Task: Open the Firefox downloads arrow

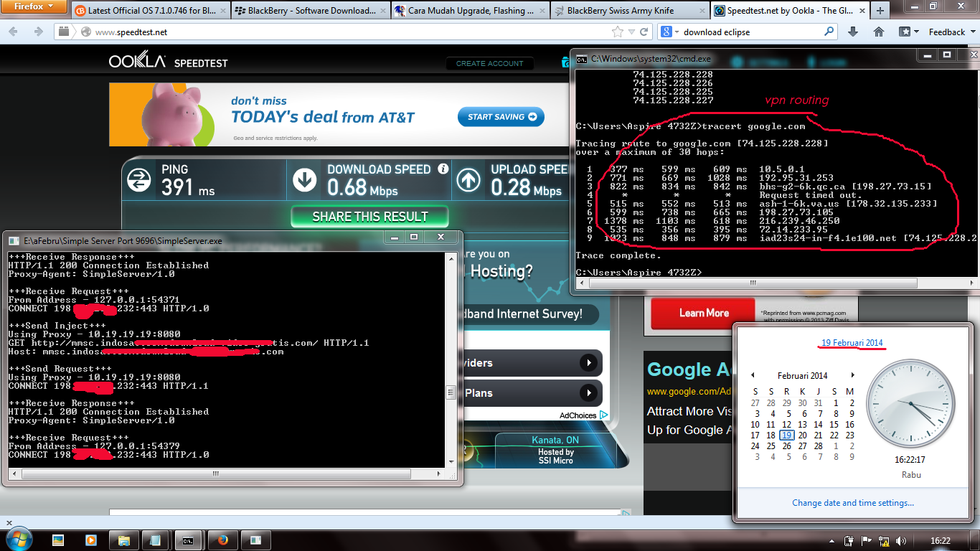Action: pyautogui.click(x=853, y=32)
